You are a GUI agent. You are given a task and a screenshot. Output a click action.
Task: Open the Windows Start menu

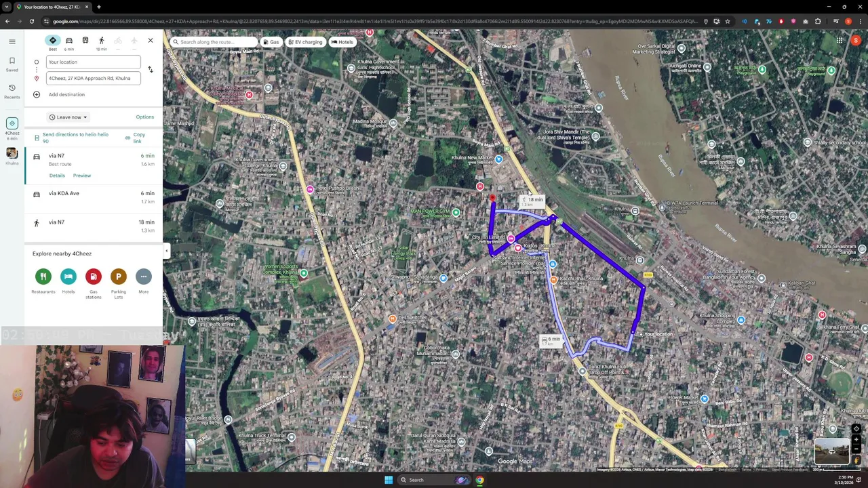(389, 480)
